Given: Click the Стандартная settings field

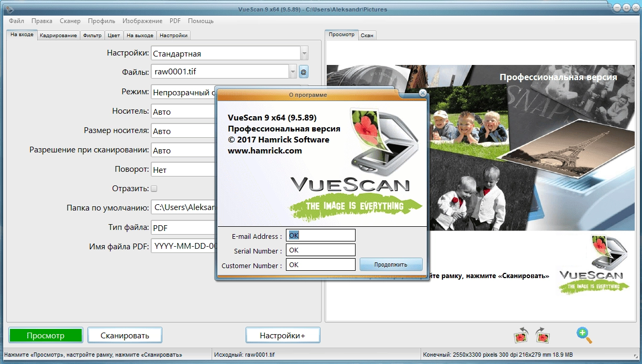Looking at the screenshot, I should click(x=225, y=53).
